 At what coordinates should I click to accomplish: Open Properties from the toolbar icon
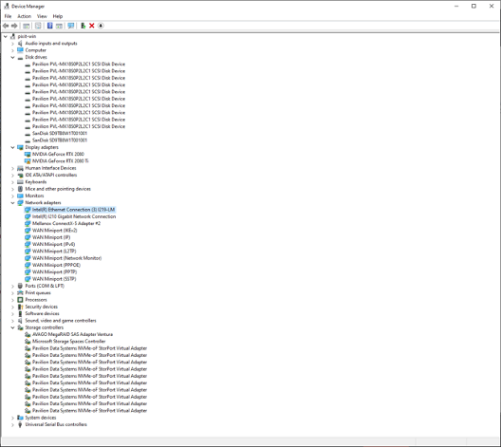pyautogui.click(x=38, y=26)
